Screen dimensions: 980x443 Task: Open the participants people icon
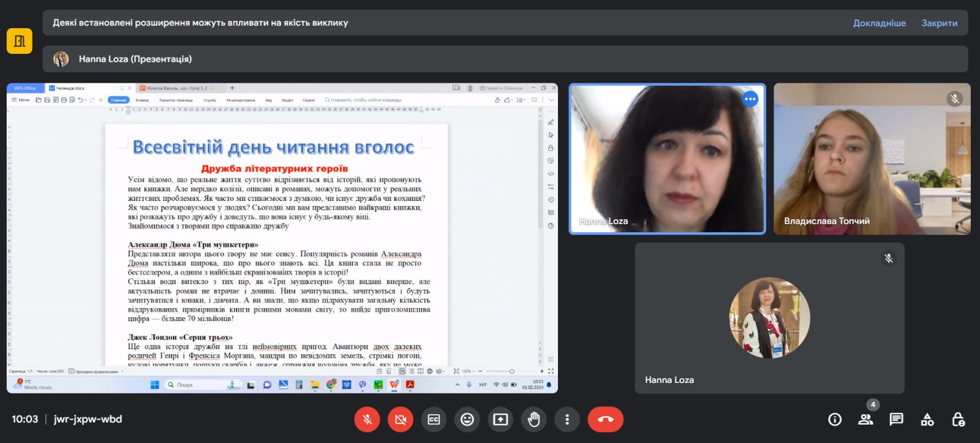point(865,419)
